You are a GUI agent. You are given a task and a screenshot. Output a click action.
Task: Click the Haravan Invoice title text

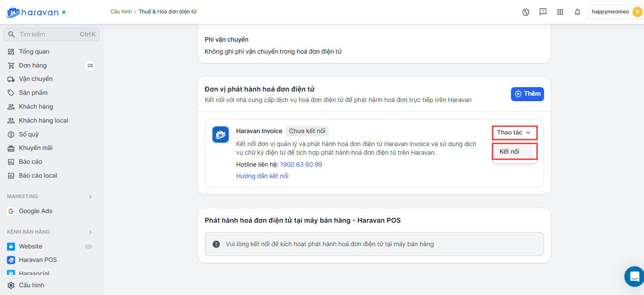point(259,131)
